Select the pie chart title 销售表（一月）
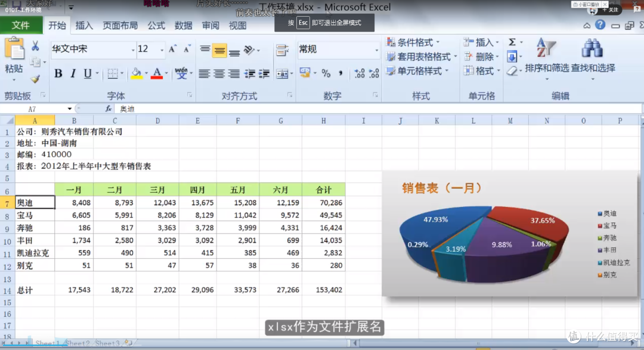Image resolution: width=644 pixels, height=350 pixels. 441,188
